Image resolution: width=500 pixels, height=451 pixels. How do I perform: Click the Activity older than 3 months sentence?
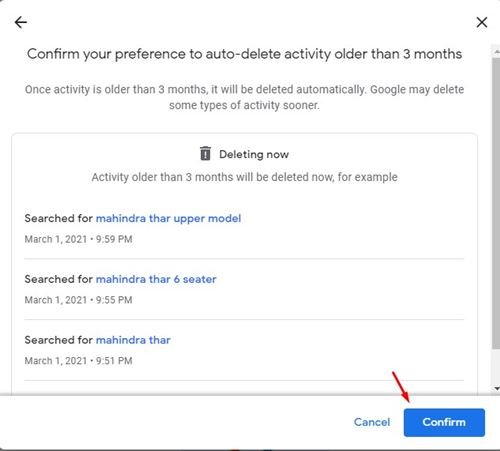point(244,177)
